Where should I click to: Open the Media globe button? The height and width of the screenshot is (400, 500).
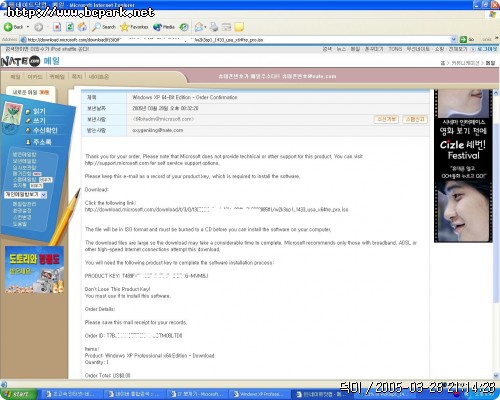(x=164, y=27)
